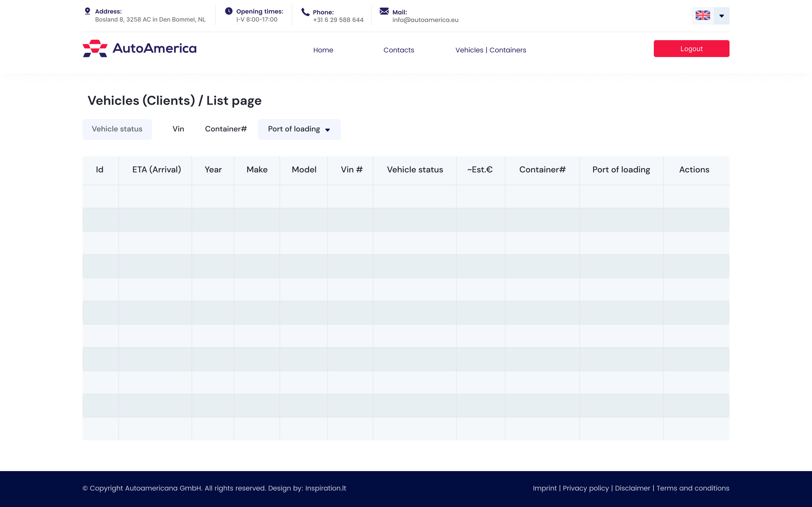Click the info@autoamerica.eu email address
This screenshot has height=507, width=812.
pyautogui.click(x=425, y=20)
